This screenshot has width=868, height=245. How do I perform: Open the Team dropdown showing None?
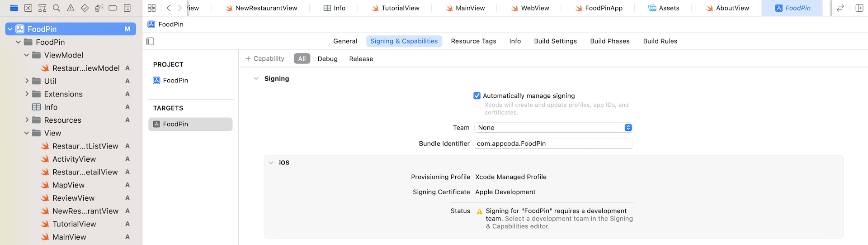553,128
